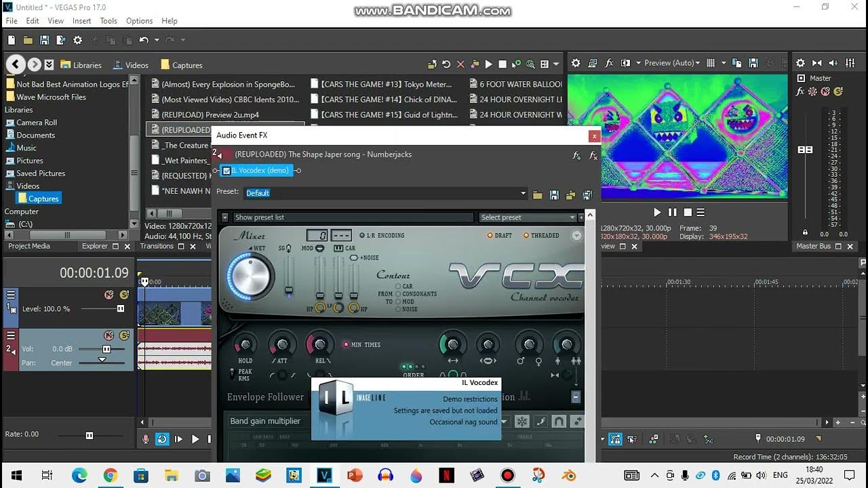The height and width of the screenshot is (488, 868).
Task: Delete selected file with red X
Action: pos(461,64)
